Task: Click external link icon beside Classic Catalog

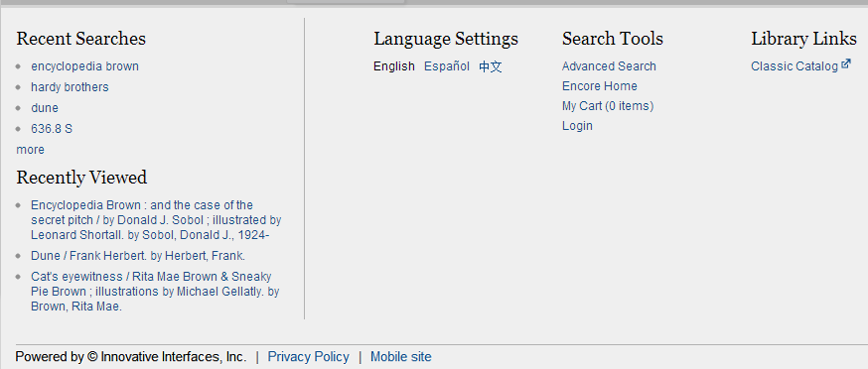Action: point(846,64)
